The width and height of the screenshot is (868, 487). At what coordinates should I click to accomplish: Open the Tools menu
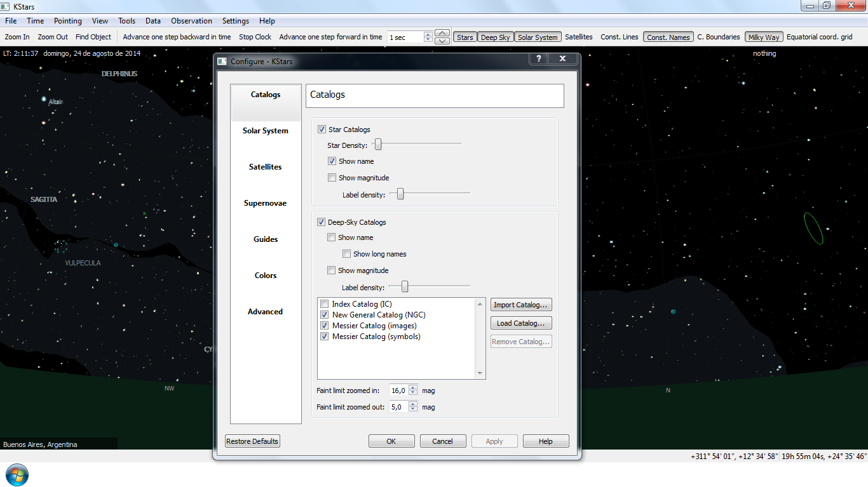click(x=127, y=21)
